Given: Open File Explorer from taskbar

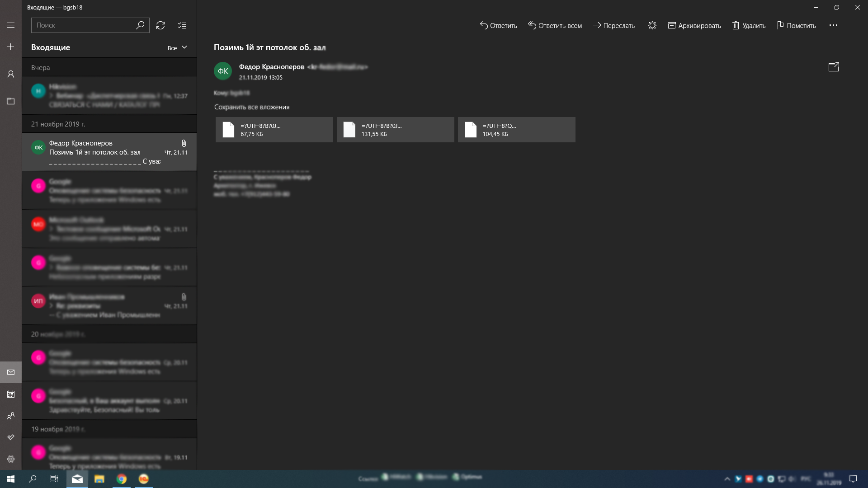Looking at the screenshot, I should (x=99, y=479).
